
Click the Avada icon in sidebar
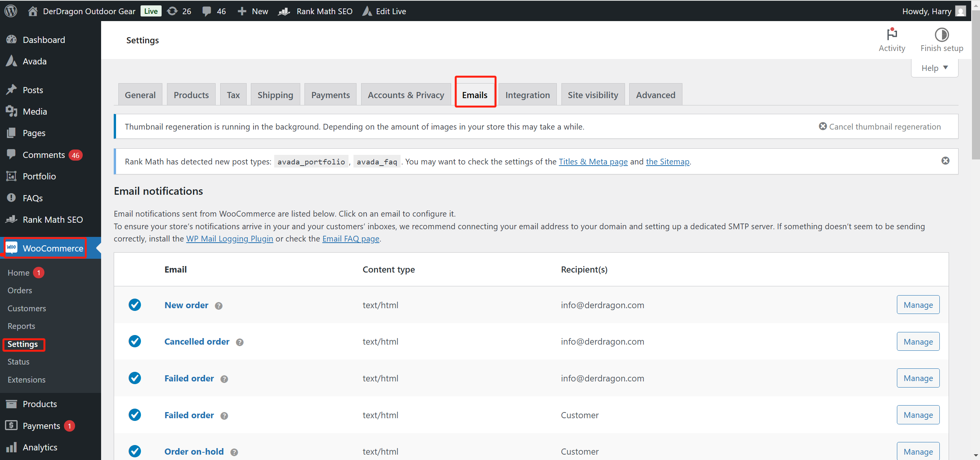click(x=11, y=61)
